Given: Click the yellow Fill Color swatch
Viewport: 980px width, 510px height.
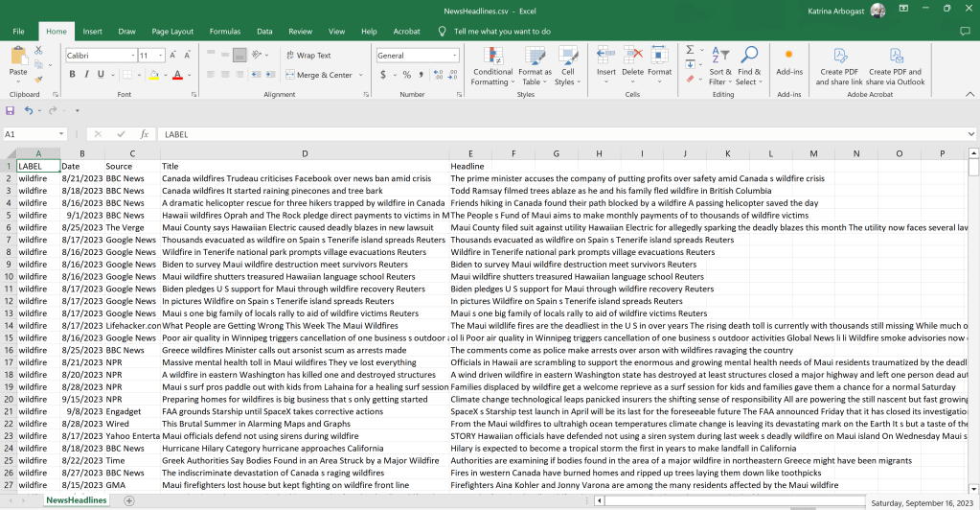Looking at the screenshot, I should pos(153,74).
